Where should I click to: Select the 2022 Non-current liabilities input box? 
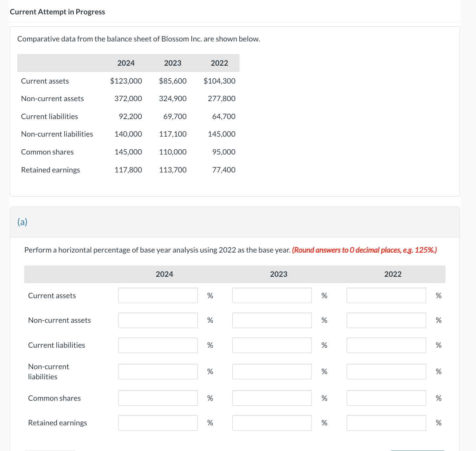(x=386, y=371)
